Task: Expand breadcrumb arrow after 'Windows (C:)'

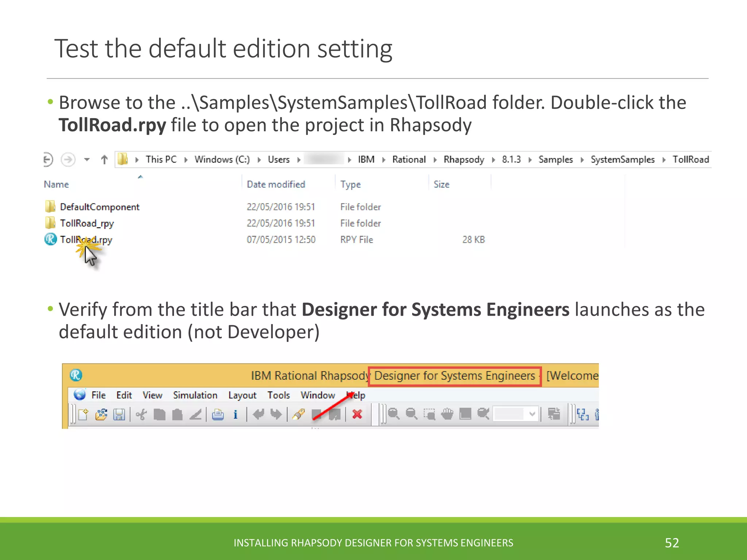Action: [259, 160]
